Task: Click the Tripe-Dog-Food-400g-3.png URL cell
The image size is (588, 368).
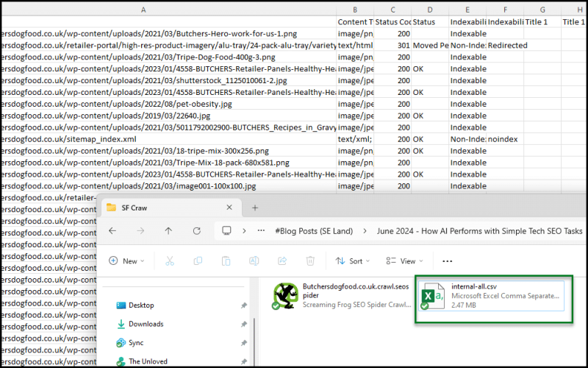Action: point(169,57)
